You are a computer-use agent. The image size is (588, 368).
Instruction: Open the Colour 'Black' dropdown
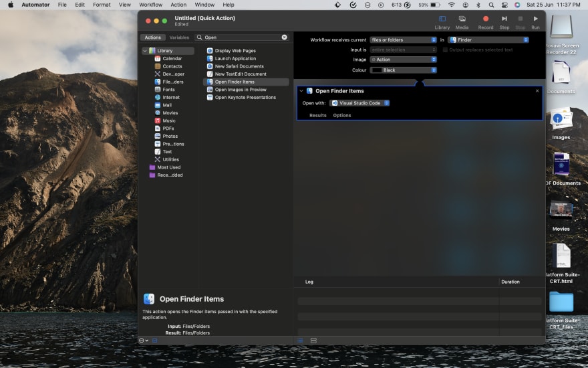pyautogui.click(x=403, y=70)
